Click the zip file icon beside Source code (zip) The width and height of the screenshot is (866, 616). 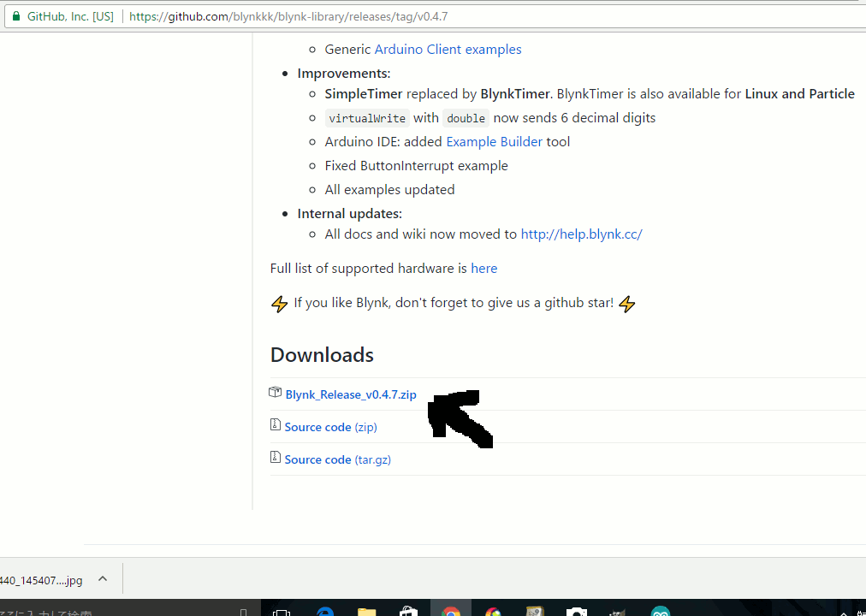pyautogui.click(x=275, y=424)
